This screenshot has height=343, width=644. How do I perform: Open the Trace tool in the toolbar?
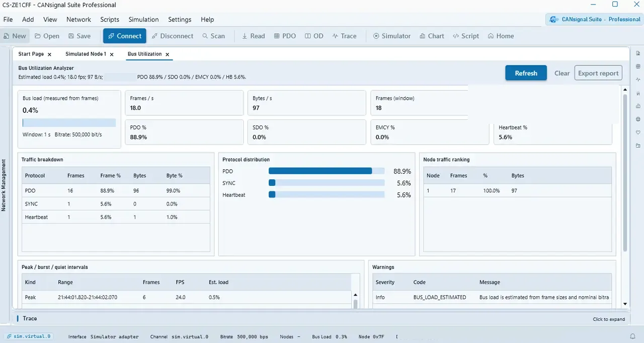344,36
